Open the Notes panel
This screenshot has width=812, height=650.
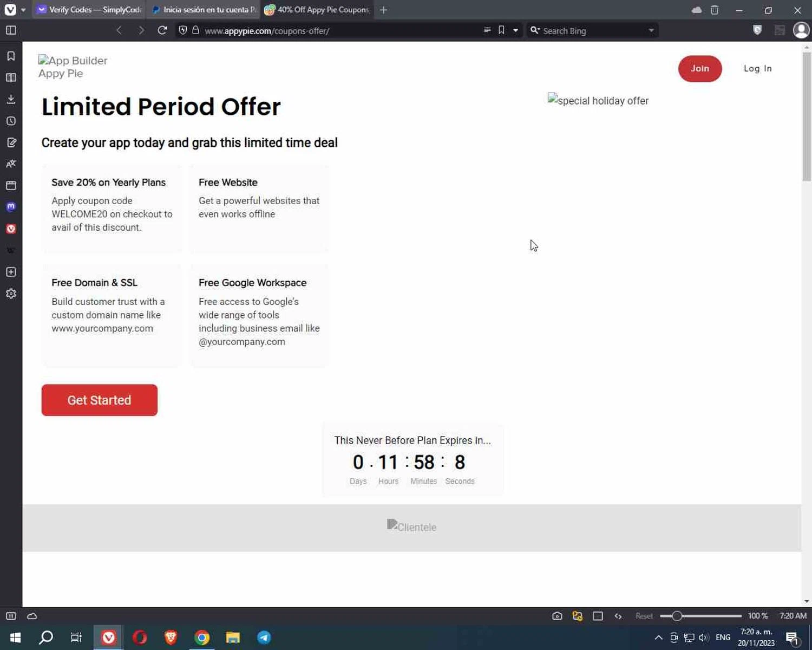pyautogui.click(x=11, y=142)
